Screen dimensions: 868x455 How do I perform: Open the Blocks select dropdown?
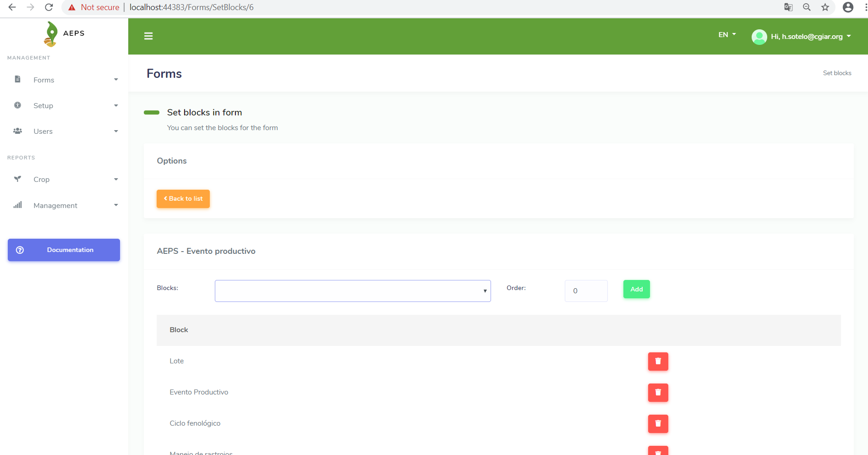[353, 291]
